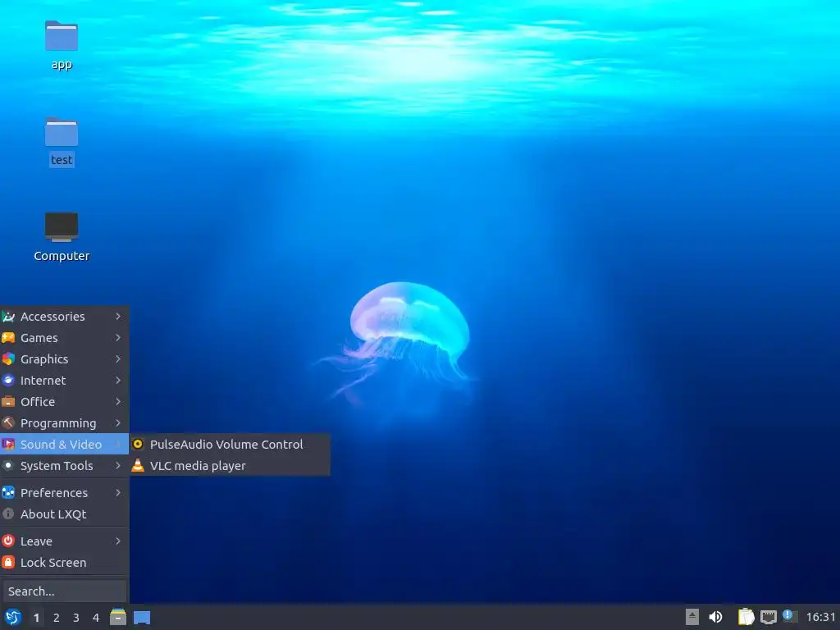
Task: Click the 16:31 clock in the panel
Action: pos(820,617)
